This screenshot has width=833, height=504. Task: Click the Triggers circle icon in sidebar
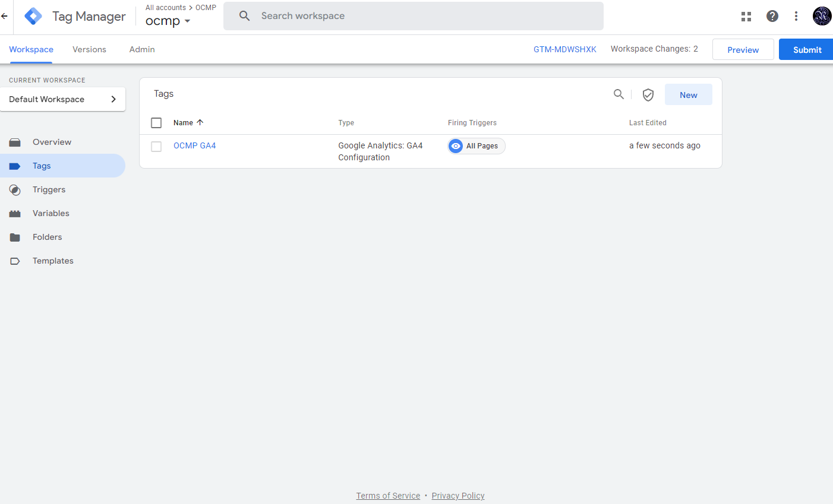tap(15, 190)
